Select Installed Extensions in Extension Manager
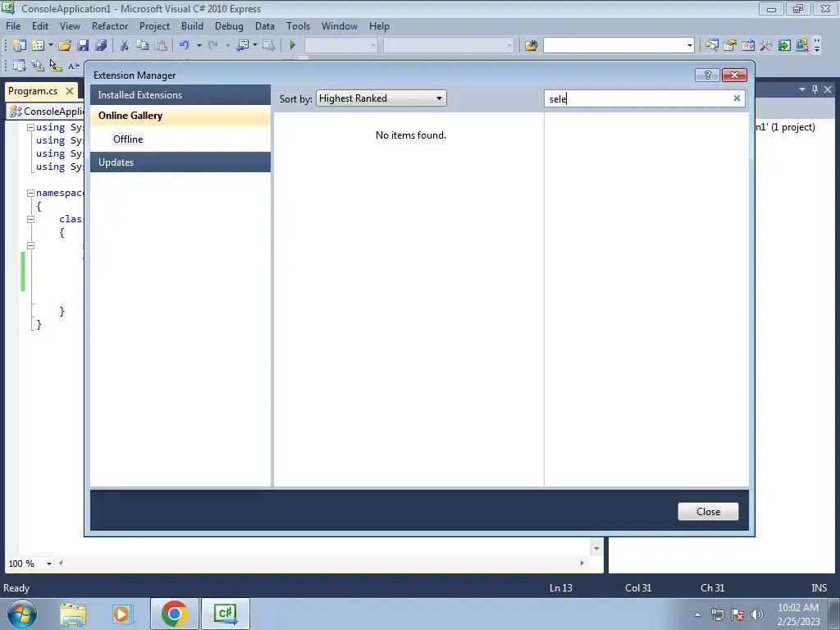 (180, 95)
